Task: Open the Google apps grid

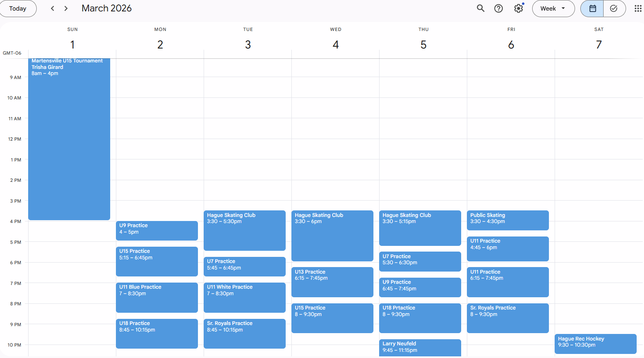Action: click(637, 9)
